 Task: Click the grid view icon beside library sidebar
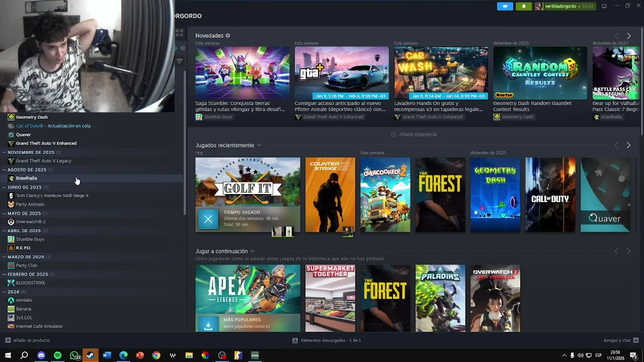[x=179, y=33]
